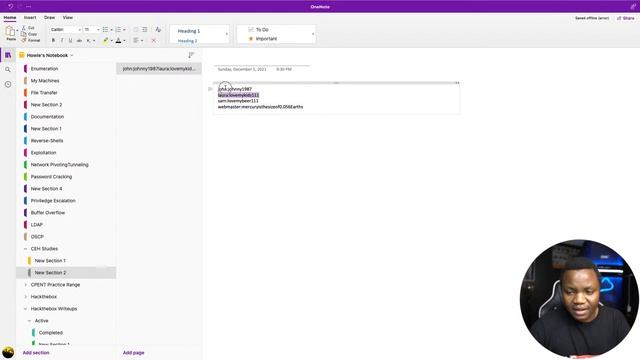Open the subscript options dropdown
640x360 pixels.
pos(94,40)
